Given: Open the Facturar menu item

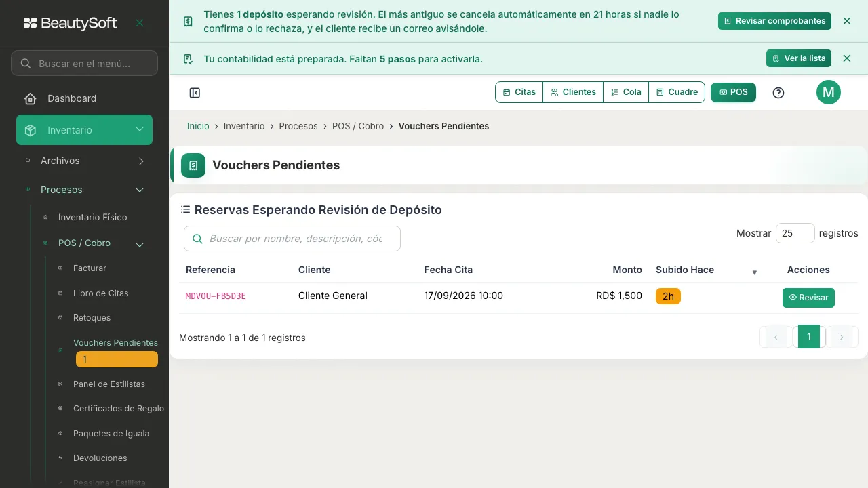Looking at the screenshot, I should pyautogui.click(x=90, y=268).
